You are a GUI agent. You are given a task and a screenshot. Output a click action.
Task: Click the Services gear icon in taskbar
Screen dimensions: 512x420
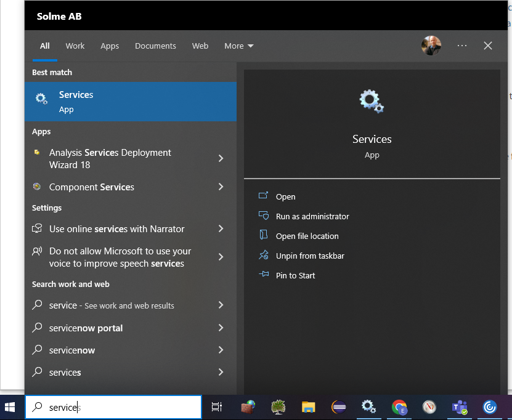pos(368,407)
